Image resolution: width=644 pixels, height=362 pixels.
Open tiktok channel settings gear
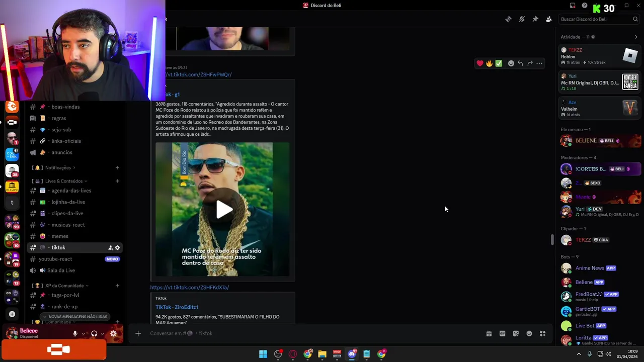[x=118, y=248]
